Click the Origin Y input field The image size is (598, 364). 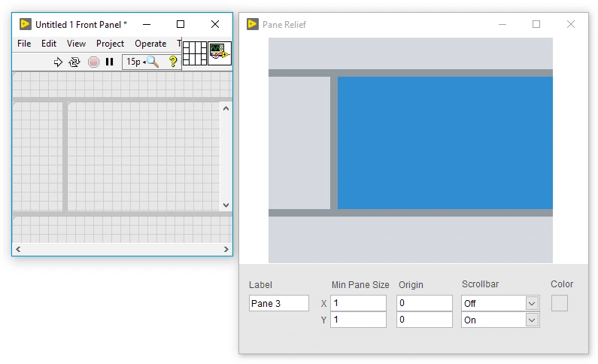coord(424,320)
